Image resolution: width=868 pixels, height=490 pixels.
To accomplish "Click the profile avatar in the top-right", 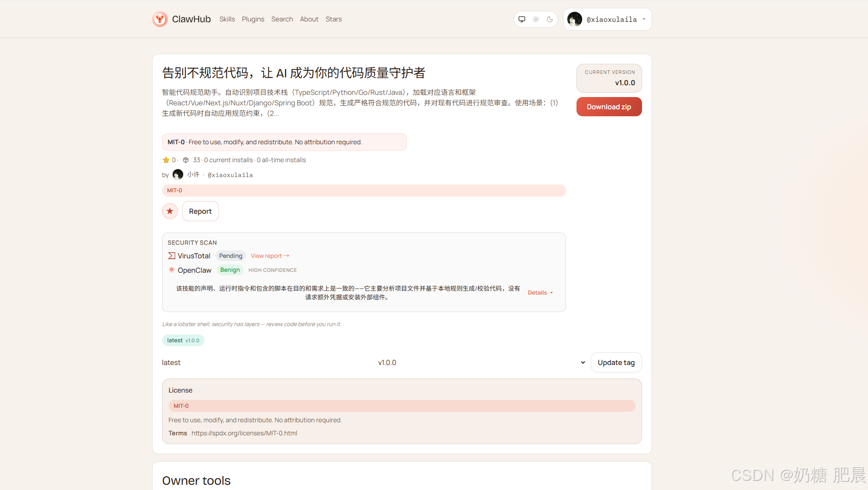I will pos(574,19).
